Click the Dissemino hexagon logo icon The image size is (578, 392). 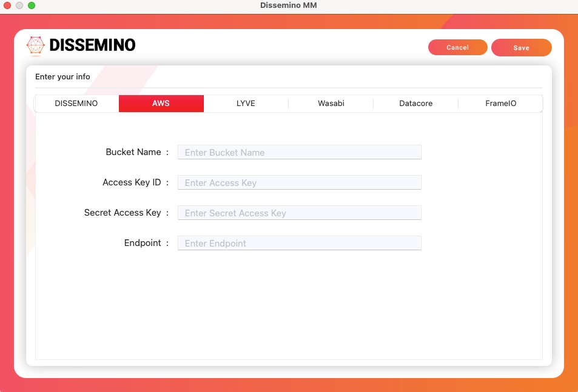(36, 45)
